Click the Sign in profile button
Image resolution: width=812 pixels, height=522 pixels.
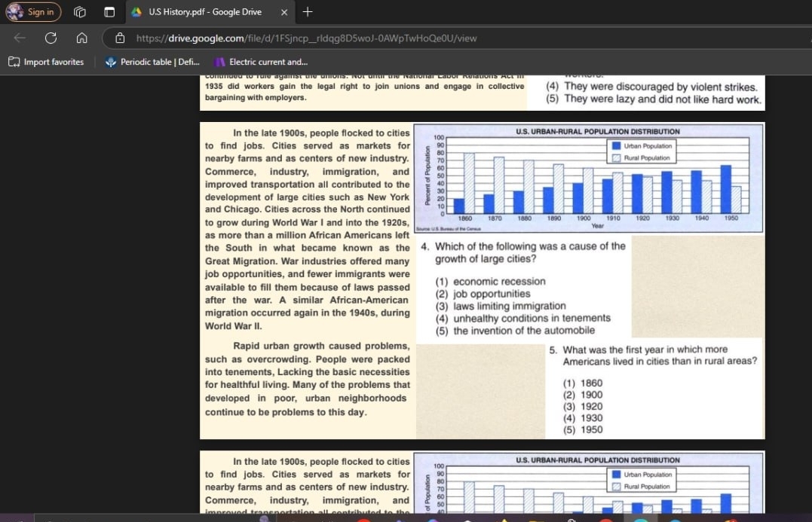(x=32, y=12)
